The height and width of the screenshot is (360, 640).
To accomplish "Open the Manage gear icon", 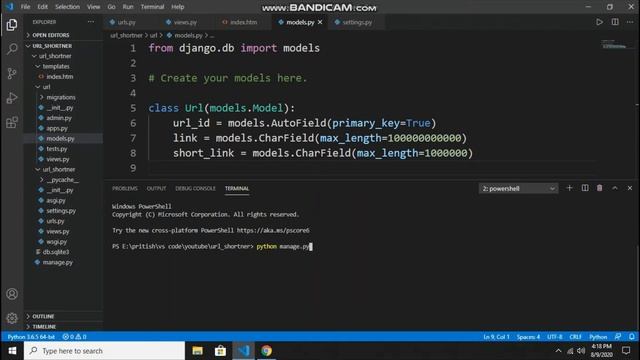I will 12,318.
